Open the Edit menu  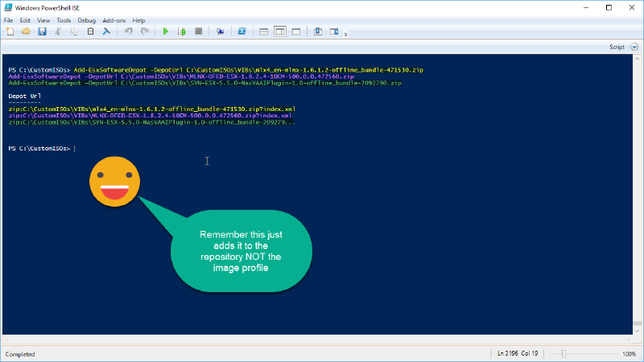(x=25, y=20)
